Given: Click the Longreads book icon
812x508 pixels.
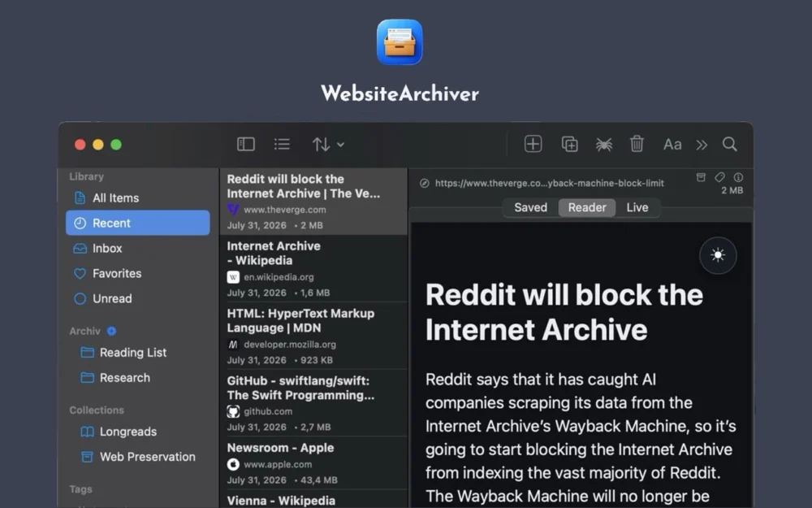Looking at the screenshot, I should (x=88, y=432).
